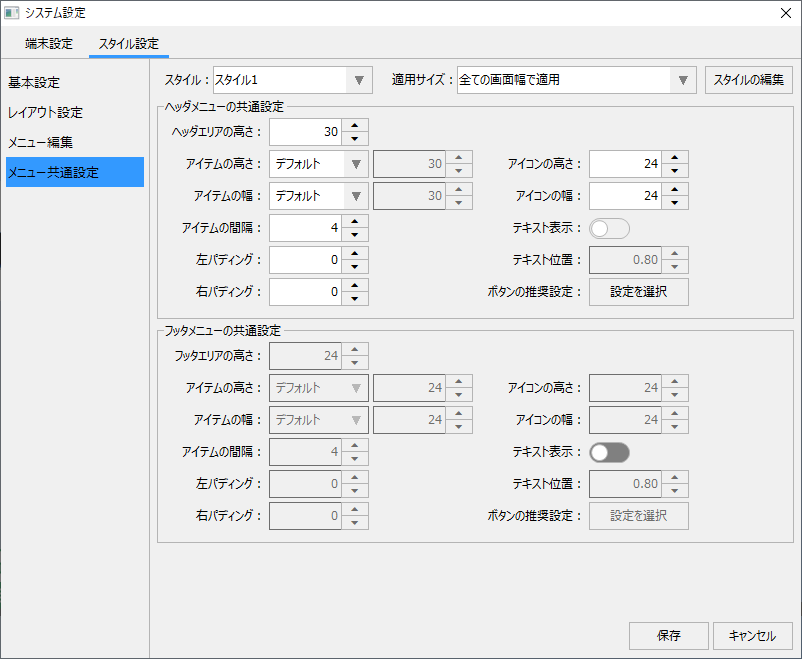Increase header area height spinner up arrow

click(355, 125)
